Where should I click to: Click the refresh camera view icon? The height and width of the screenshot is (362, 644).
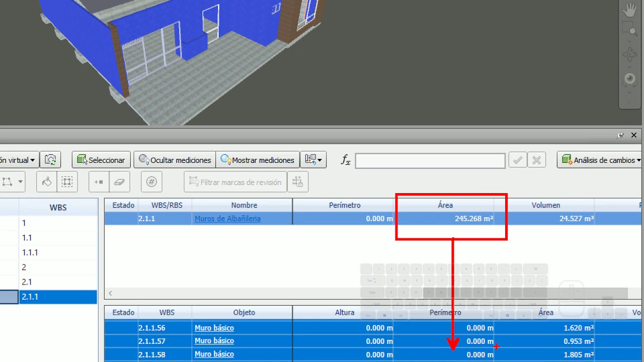pyautogui.click(x=50, y=160)
